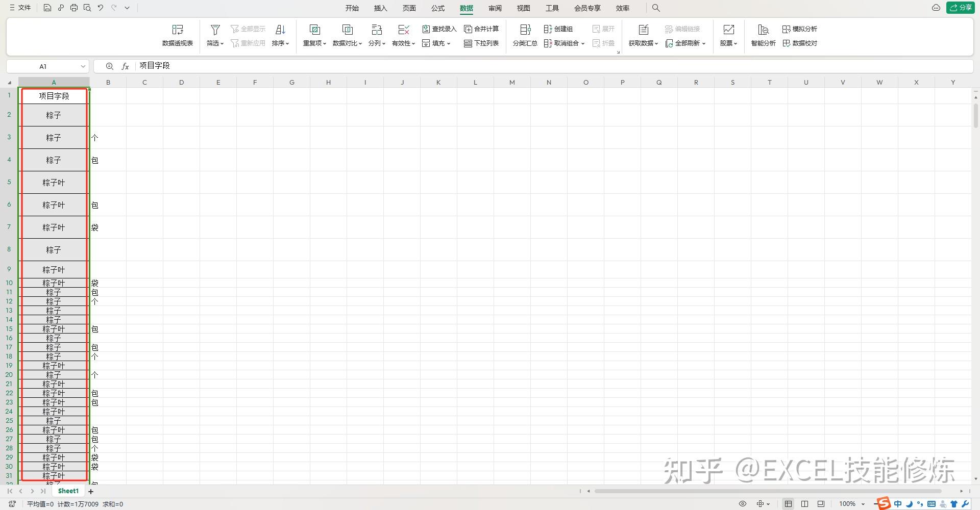Click the zoom icon beside formula bar
Screen dimensions: 980x510
(x=109, y=66)
